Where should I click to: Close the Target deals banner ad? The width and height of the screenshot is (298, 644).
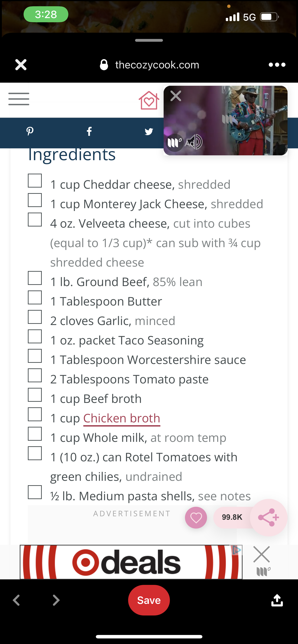pos(262,554)
